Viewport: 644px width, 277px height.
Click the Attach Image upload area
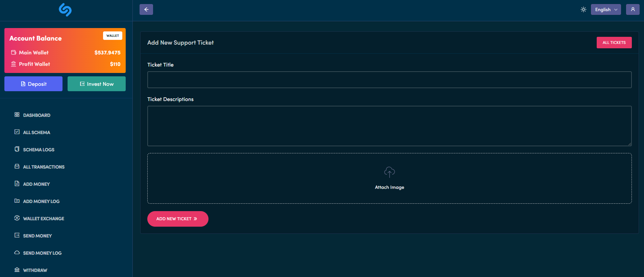[x=389, y=178]
